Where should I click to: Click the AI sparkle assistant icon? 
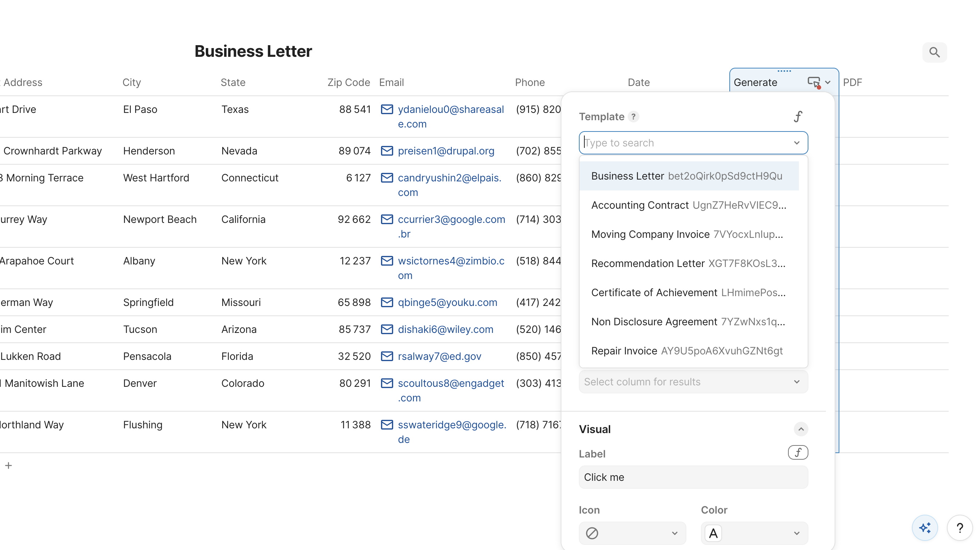(925, 527)
